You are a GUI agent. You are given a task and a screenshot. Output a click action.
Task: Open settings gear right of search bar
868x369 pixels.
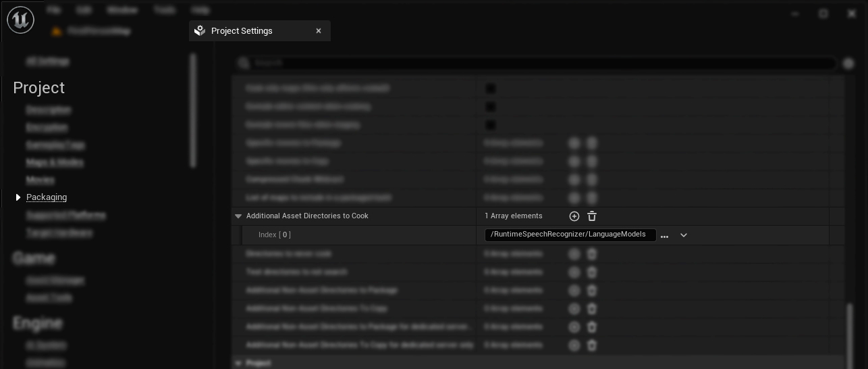(848, 63)
